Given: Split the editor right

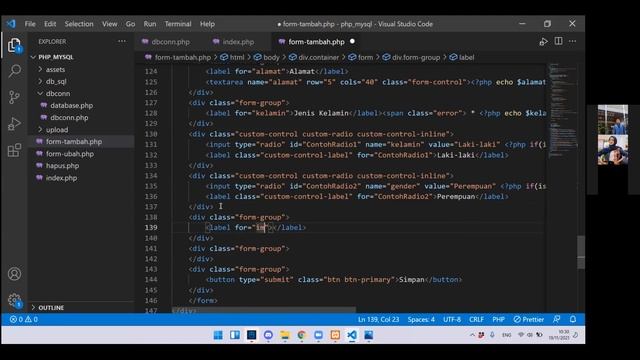Looking at the screenshot, I should (x=558, y=41).
